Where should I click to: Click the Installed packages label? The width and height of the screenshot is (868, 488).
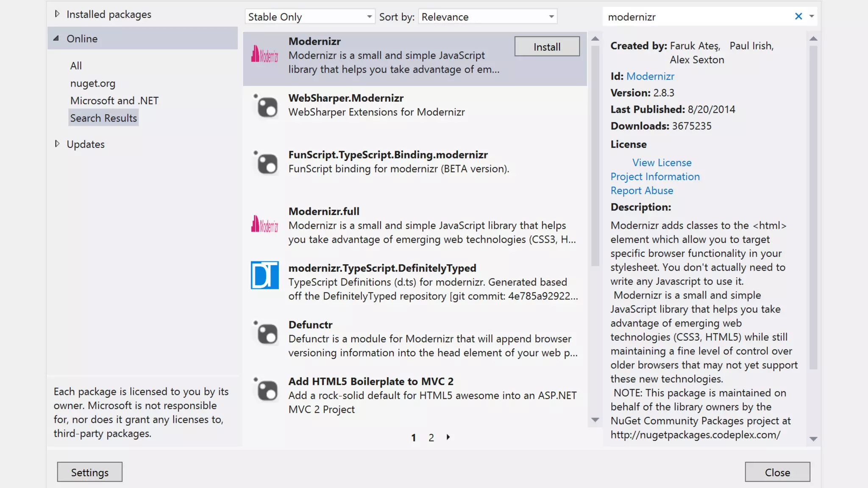[109, 14]
